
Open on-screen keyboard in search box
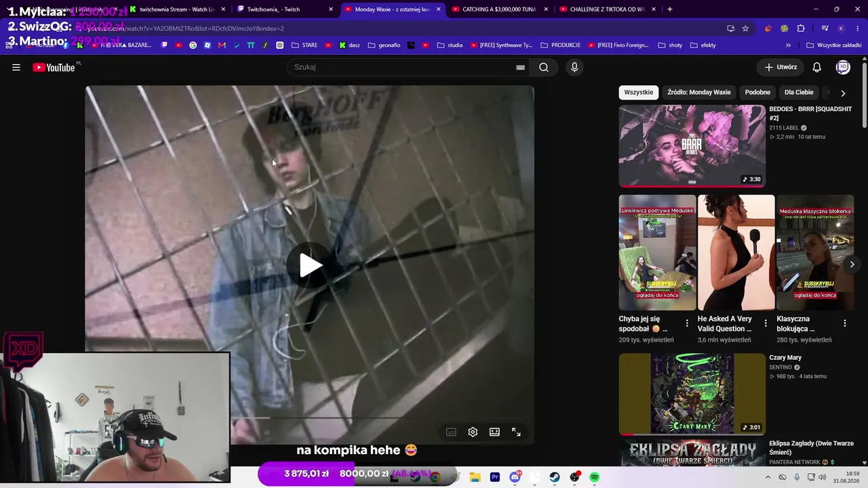520,67
